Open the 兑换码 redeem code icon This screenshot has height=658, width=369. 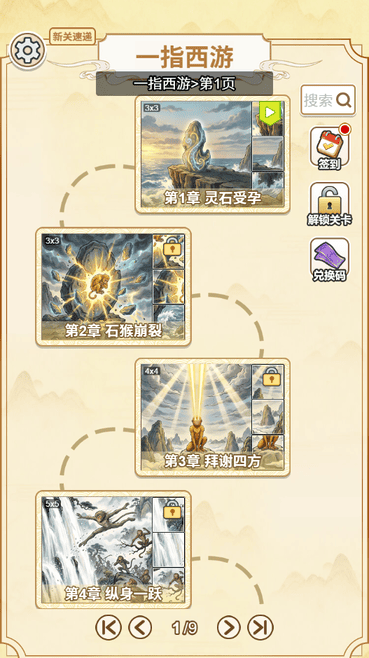330,260
